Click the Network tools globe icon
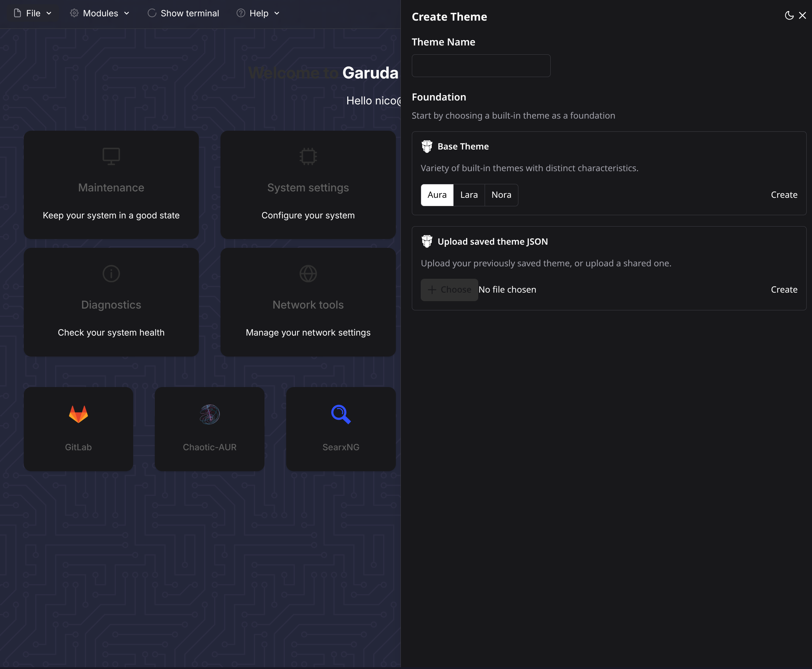 click(308, 274)
